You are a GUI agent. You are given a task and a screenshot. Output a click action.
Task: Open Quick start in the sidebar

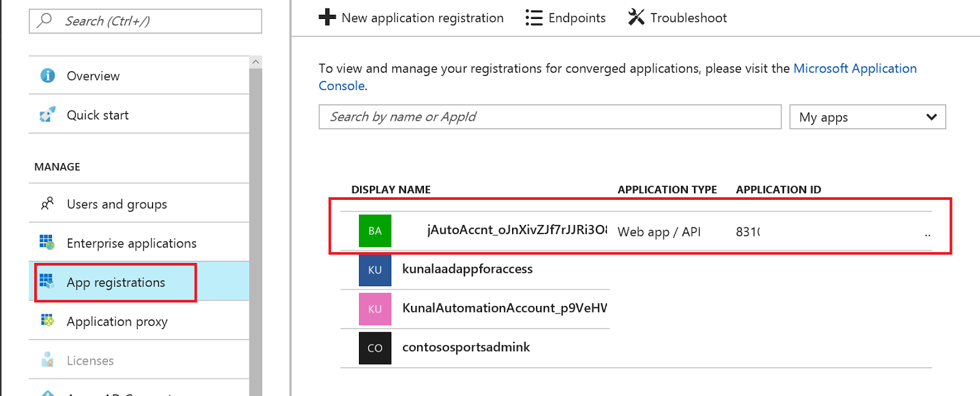click(139, 115)
